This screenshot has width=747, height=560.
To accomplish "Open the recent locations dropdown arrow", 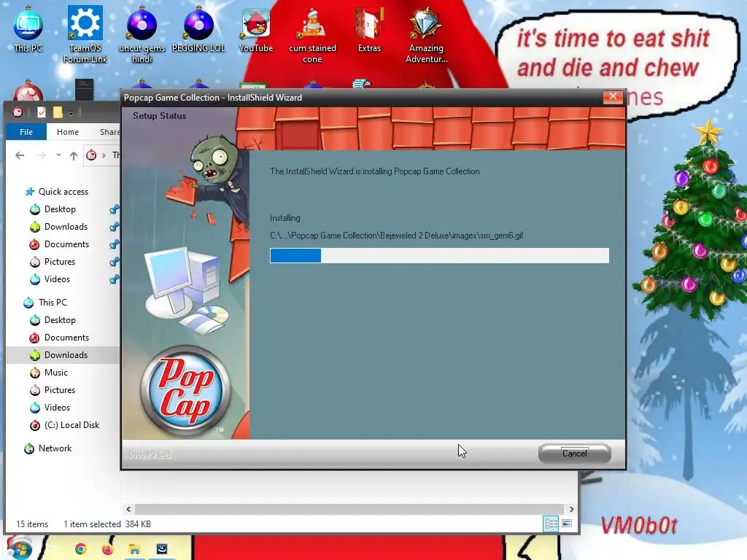I will pyautogui.click(x=58, y=155).
